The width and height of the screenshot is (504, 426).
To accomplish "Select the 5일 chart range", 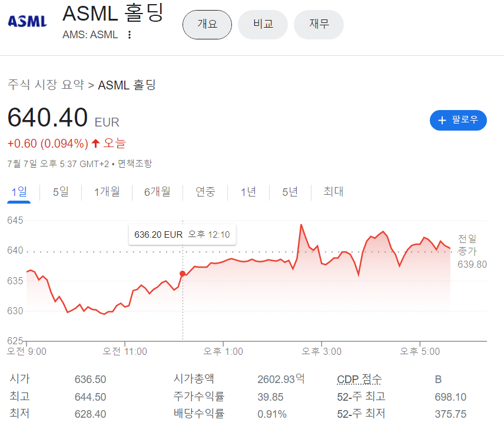I will tap(61, 192).
